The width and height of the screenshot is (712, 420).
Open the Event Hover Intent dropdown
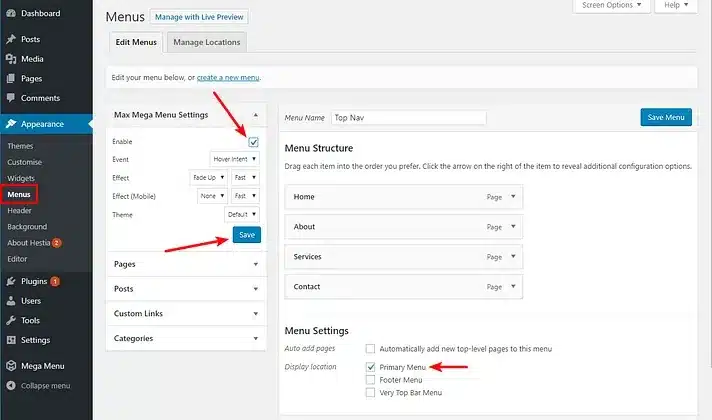pos(236,158)
